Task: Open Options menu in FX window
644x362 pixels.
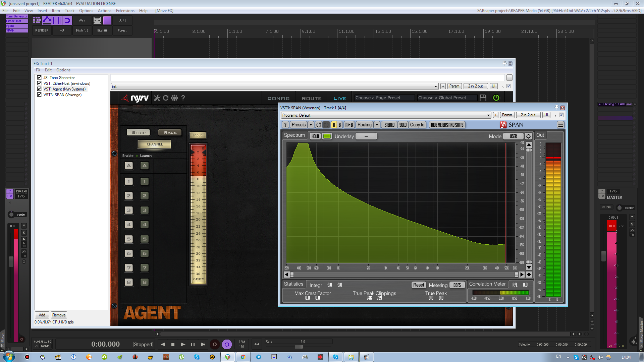Action: 63,70
